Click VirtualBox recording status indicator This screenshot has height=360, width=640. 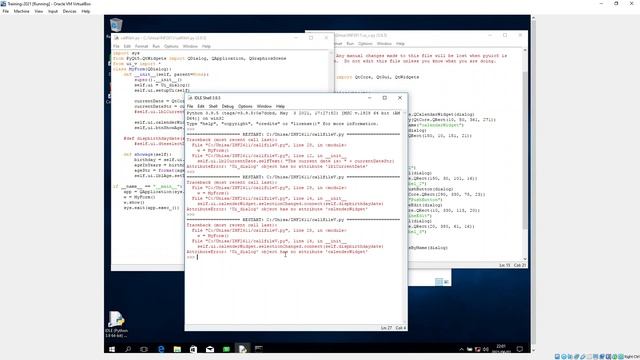click(x=602, y=357)
